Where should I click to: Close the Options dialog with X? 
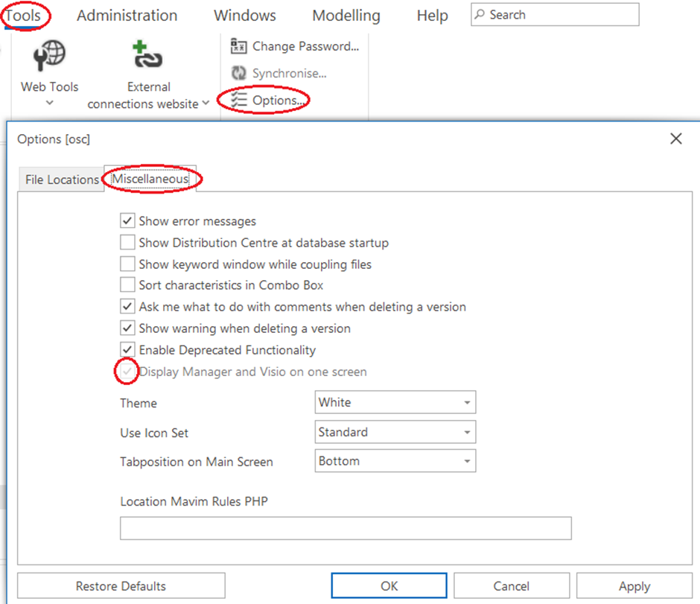tap(675, 139)
